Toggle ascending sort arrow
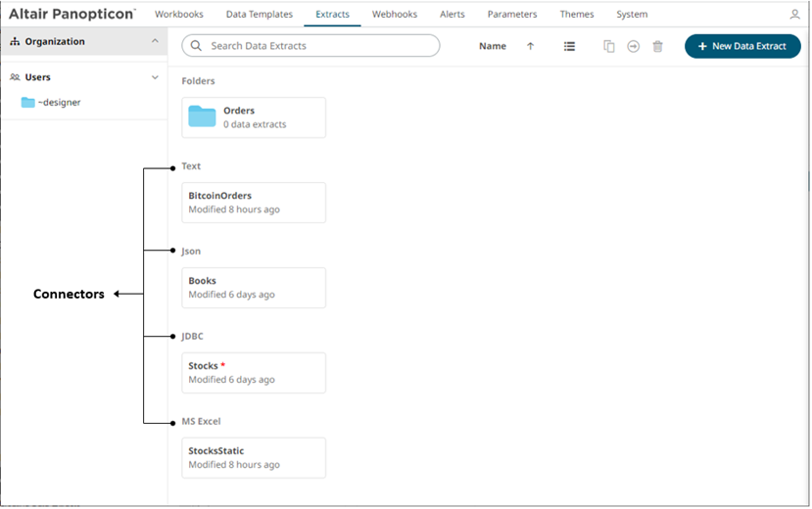This screenshot has height=509, width=812. click(x=530, y=46)
